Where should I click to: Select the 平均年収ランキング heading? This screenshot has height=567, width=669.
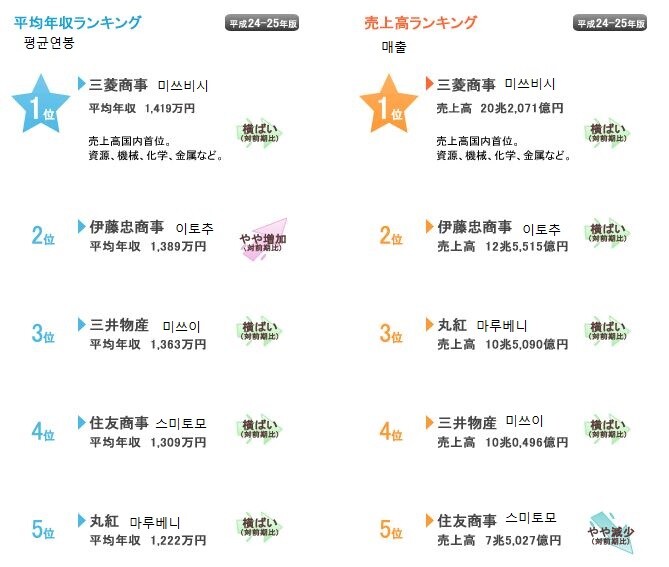pyautogui.click(x=78, y=23)
